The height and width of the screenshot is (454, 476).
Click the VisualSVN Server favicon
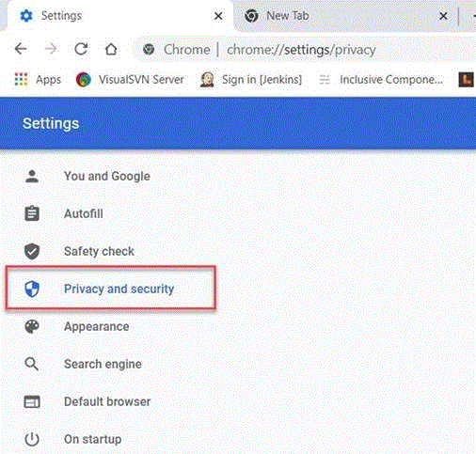click(84, 79)
